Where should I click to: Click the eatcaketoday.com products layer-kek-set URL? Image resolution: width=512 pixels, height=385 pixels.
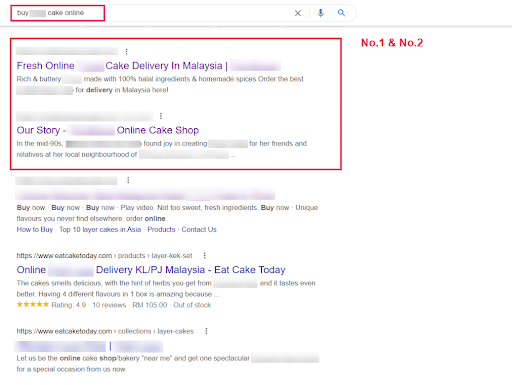[x=104, y=256]
